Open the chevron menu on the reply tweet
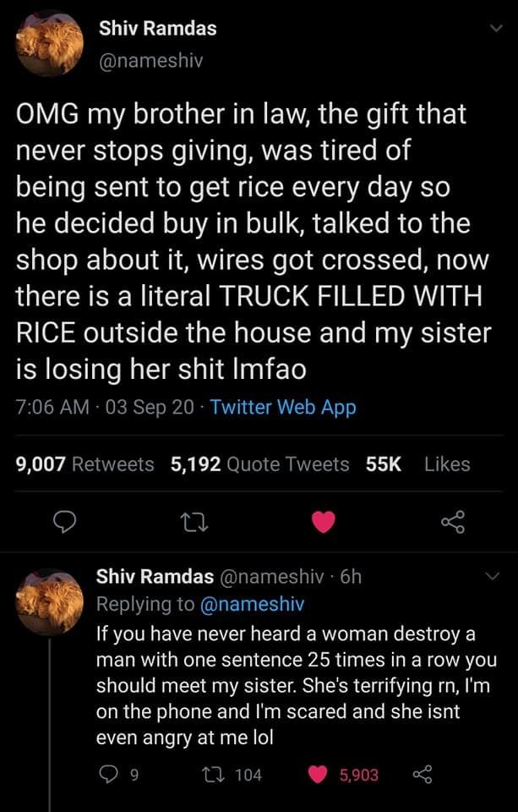Image resolution: width=518 pixels, height=812 pixels. [492, 573]
